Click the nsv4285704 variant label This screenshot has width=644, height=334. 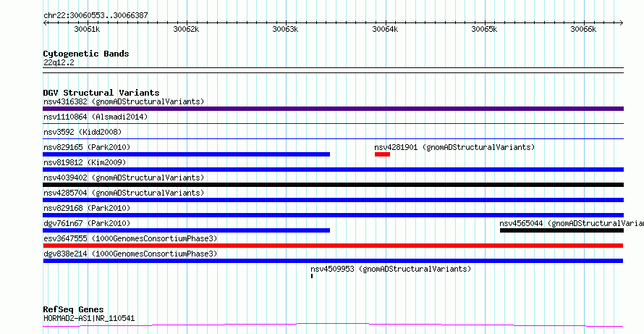click(124, 193)
